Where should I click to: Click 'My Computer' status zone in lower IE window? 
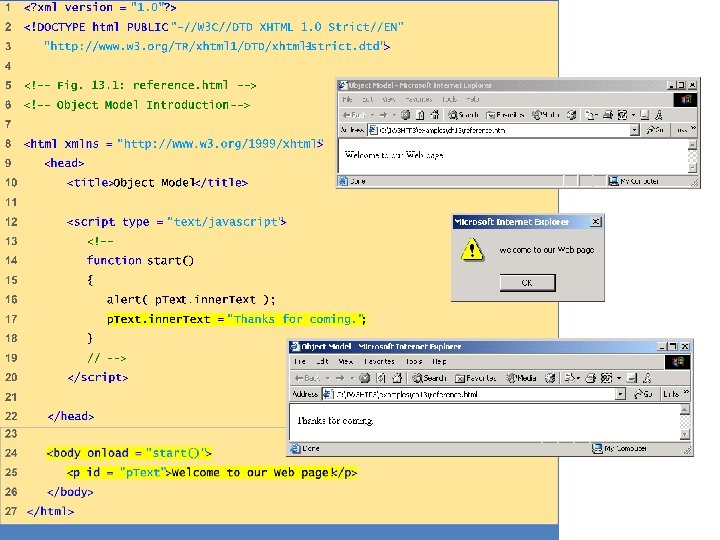pyautogui.click(x=620, y=449)
